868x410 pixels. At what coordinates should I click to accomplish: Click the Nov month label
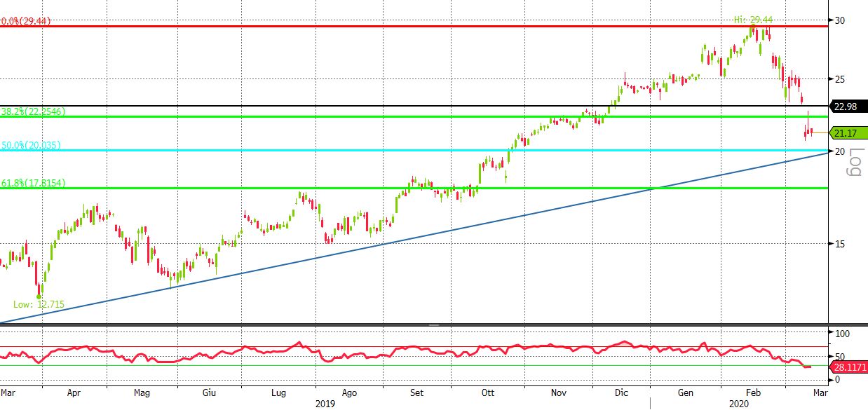pyautogui.click(x=559, y=393)
